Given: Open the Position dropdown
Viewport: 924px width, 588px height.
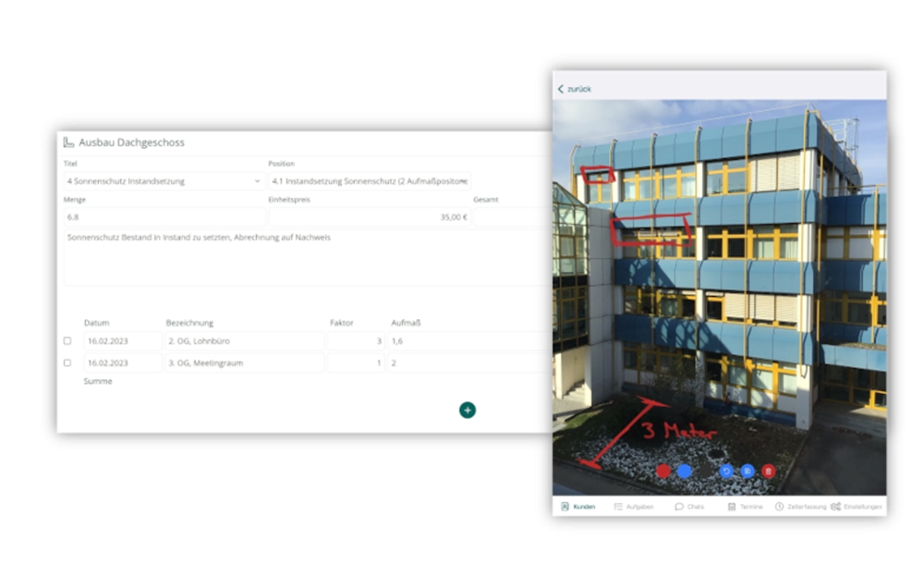Looking at the screenshot, I should pos(370,181).
